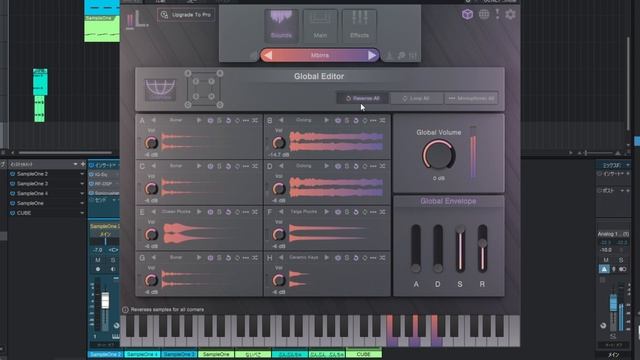Screen dimensions: 640x360
Task: Click the Upgrade To Pro button
Action: 187,15
